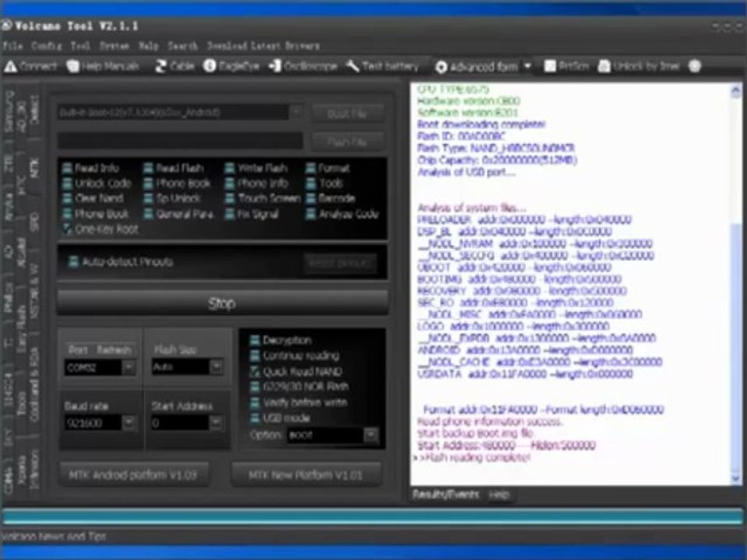Open the Option boot dropdown
Viewport: 747px width, 560px height.
370,435
